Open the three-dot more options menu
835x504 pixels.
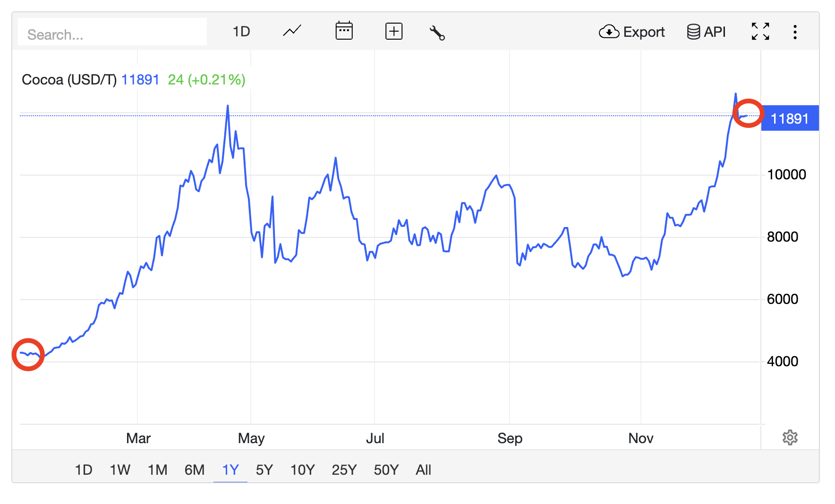tap(795, 32)
